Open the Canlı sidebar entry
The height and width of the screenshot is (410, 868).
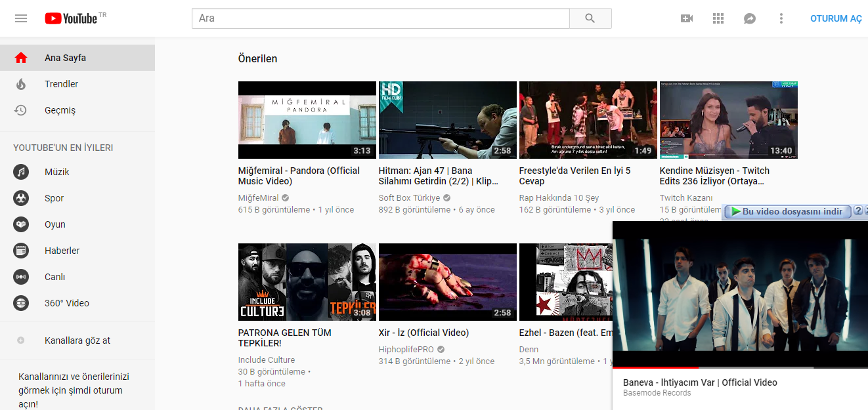77,277
